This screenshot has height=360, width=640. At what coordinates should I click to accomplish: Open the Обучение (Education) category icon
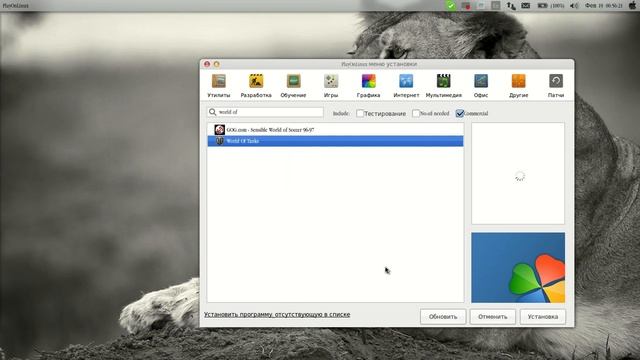[x=293, y=81]
